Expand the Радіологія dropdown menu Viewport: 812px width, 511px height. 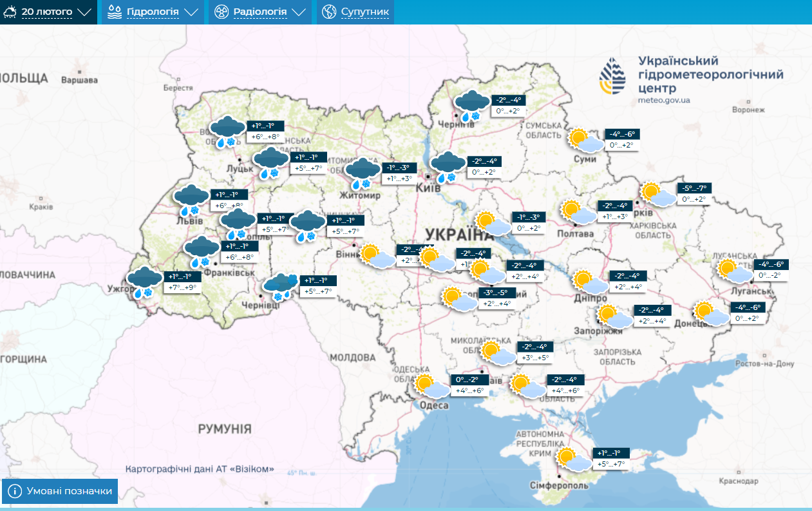[260, 12]
